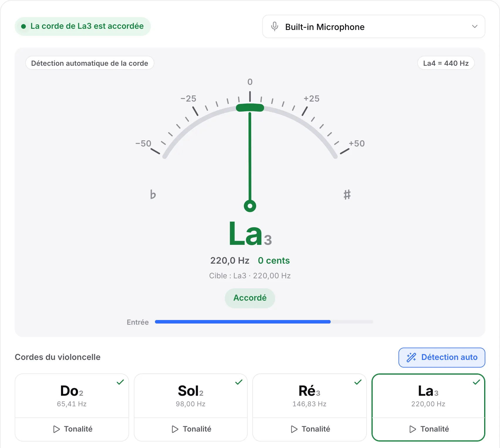Click the flat symbol beside the gauge
The height and width of the screenshot is (448, 500).
(153, 194)
